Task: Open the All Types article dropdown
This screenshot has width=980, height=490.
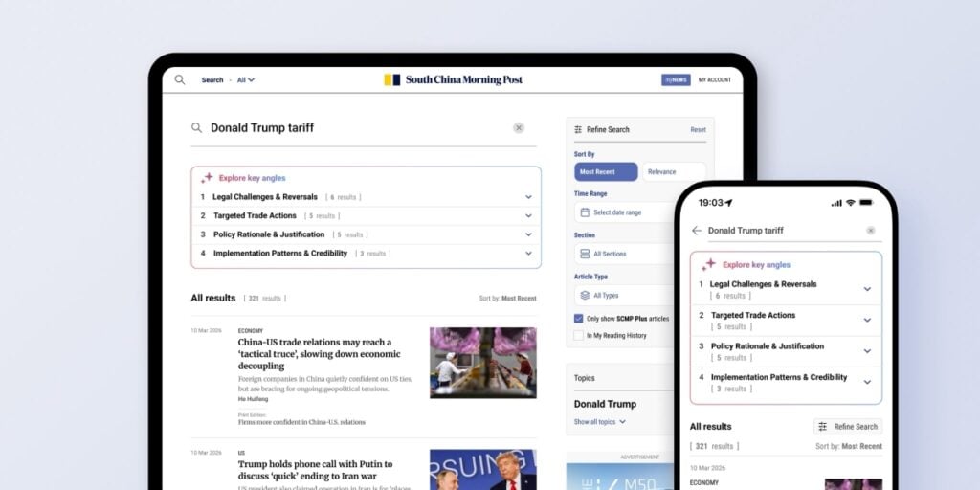Action: (x=625, y=295)
